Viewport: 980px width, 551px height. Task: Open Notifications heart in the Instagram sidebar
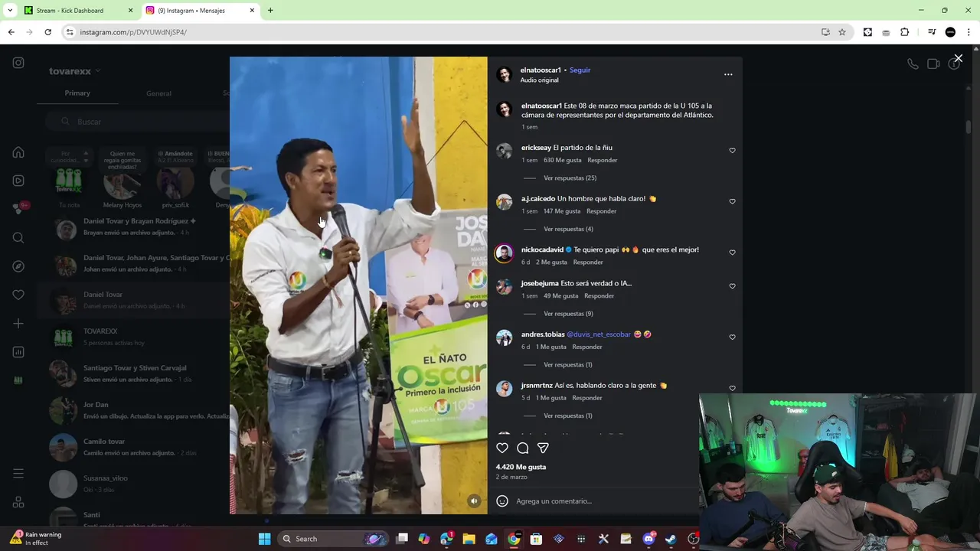click(x=18, y=295)
